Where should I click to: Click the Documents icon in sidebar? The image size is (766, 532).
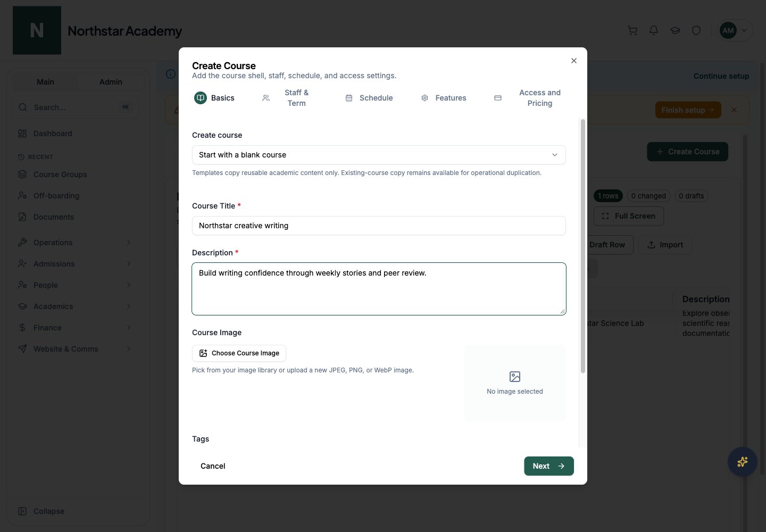tap(22, 217)
